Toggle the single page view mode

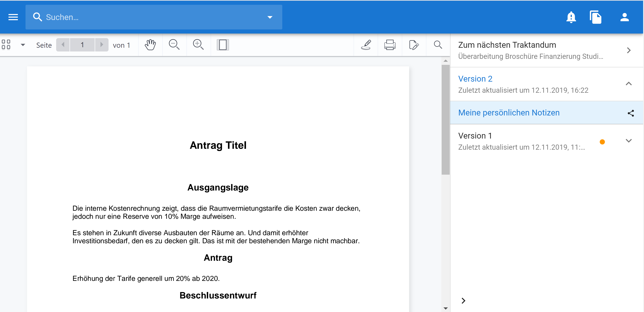(223, 45)
